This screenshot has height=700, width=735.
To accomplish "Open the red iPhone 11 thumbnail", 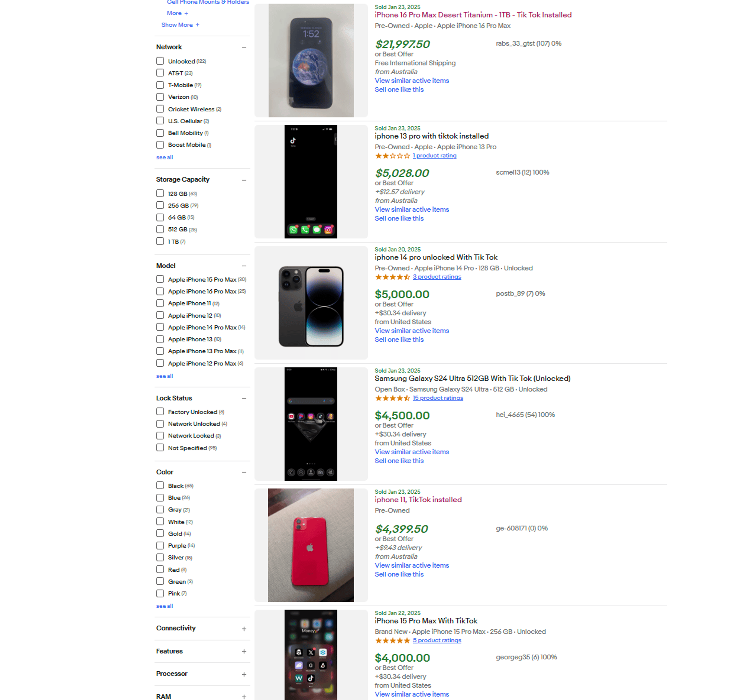I will click(x=311, y=545).
